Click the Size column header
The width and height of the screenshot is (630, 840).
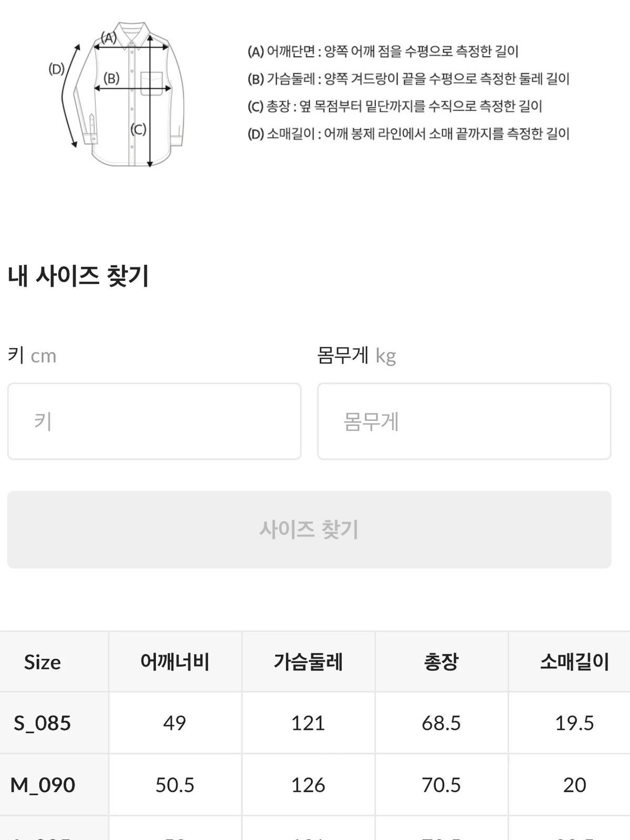[43, 661]
